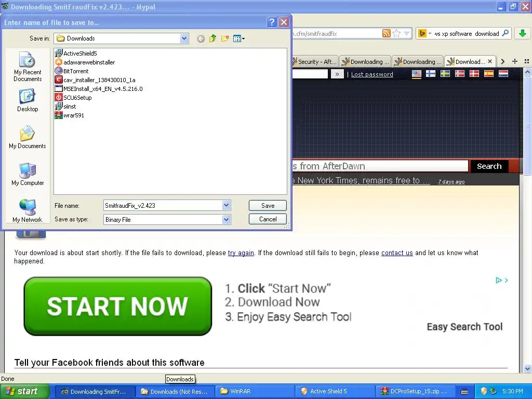
Task: Open a new browser tab
Action: pos(515,61)
